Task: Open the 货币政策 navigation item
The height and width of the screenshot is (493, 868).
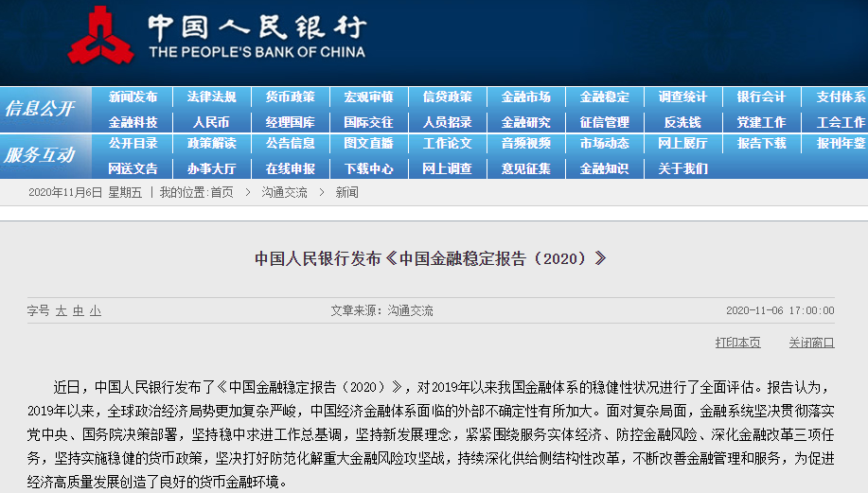Action: coord(290,97)
